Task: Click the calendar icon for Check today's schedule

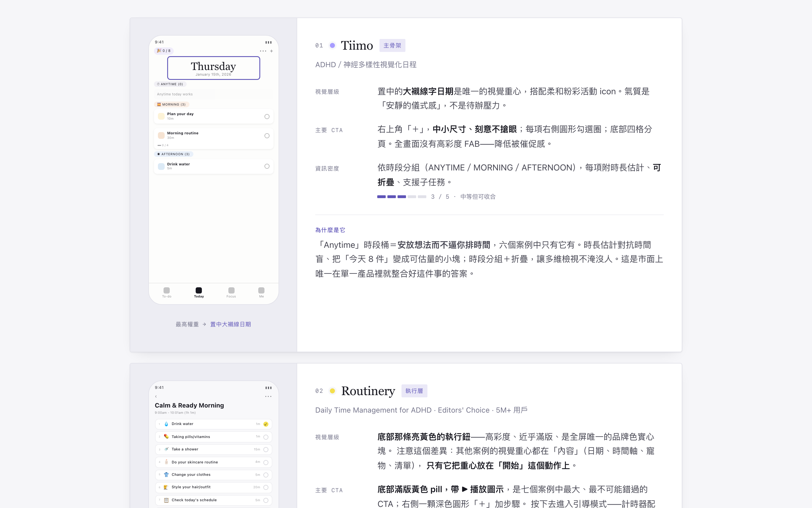Action: coord(166,500)
